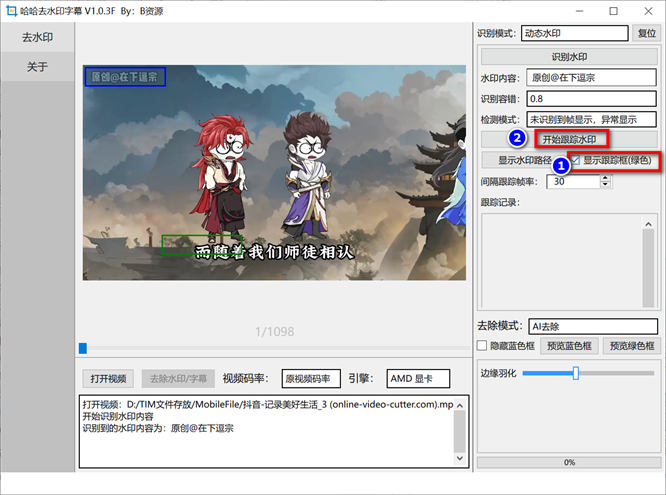The height and width of the screenshot is (495, 666).
Task: Click the 显示水印路径 button
Action: 525,160
